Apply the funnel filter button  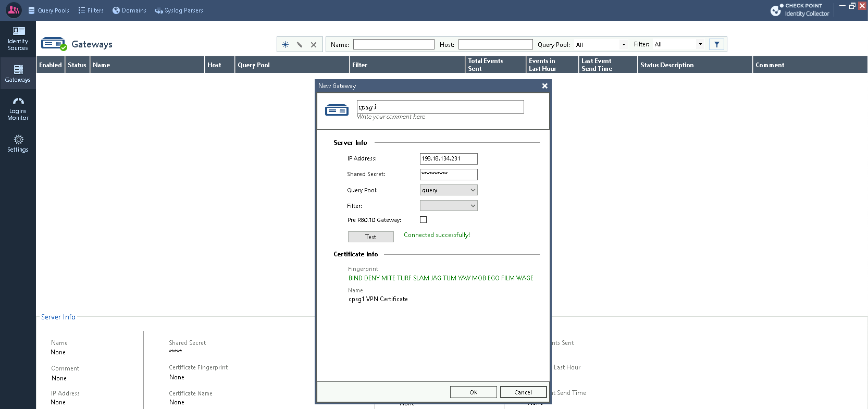(x=716, y=45)
